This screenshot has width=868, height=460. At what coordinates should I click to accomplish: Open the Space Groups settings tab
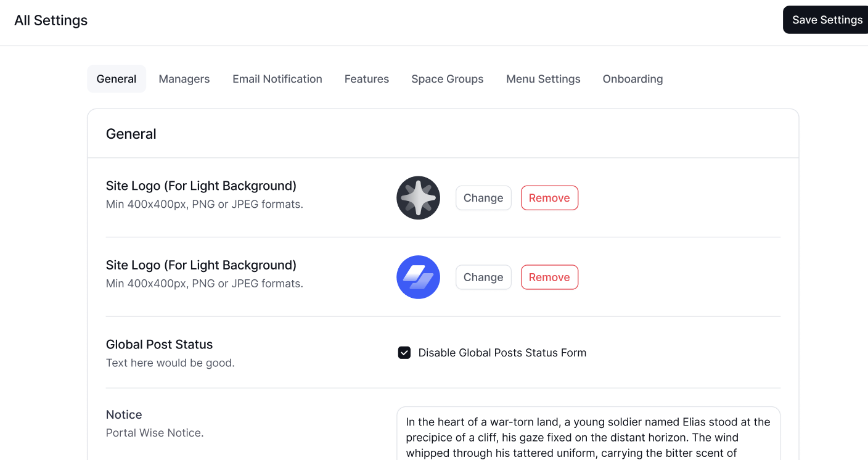pyautogui.click(x=447, y=79)
